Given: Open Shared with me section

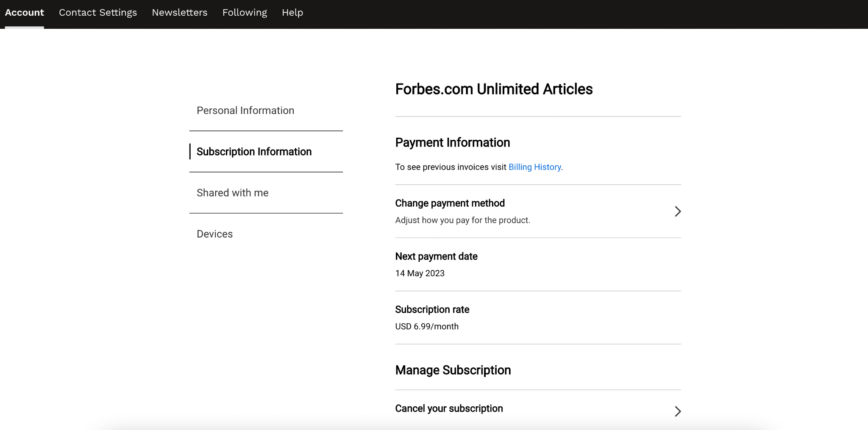Looking at the screenshot, I should pos(232,193).
